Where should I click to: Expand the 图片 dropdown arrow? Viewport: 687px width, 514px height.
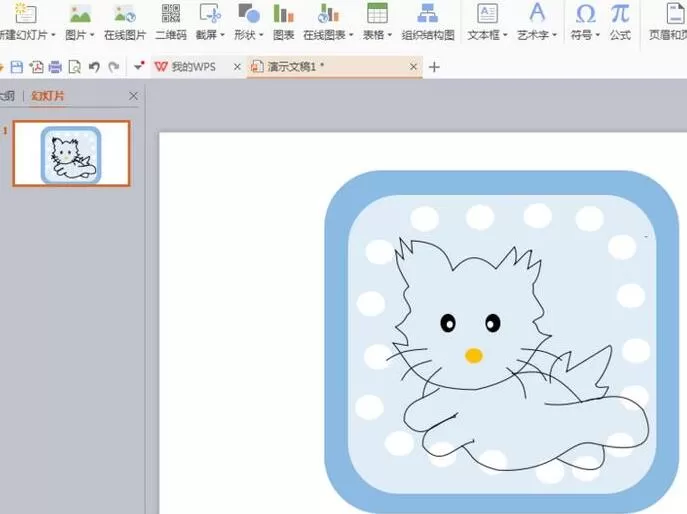coord(92,35)
